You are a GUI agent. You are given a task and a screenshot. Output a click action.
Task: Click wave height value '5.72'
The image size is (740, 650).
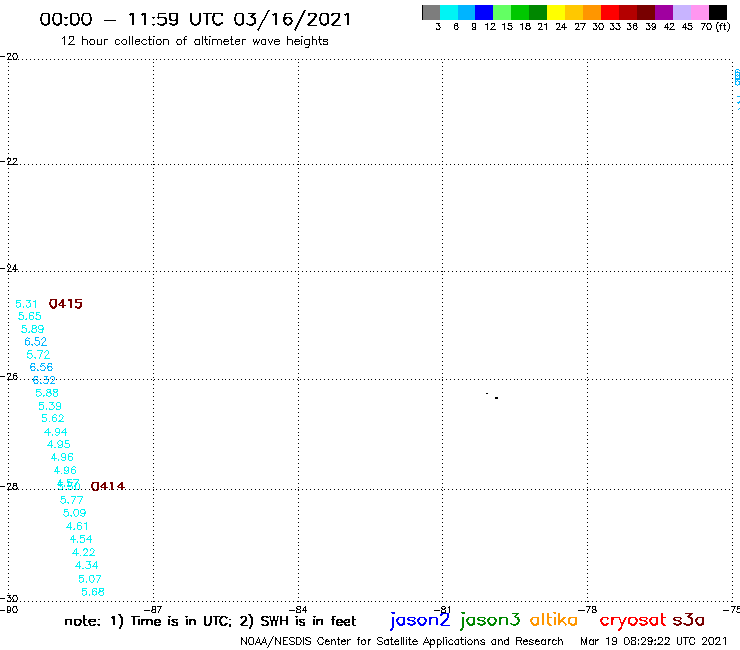[x=38, y=355]
